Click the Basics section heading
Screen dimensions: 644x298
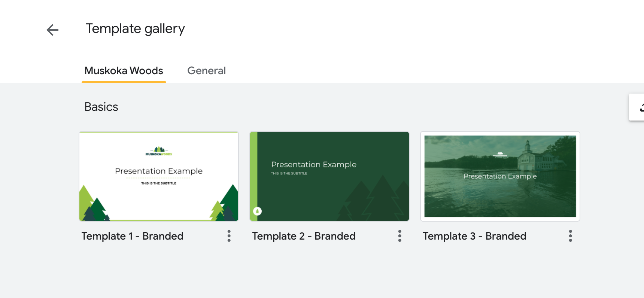[x=101, y=107]
